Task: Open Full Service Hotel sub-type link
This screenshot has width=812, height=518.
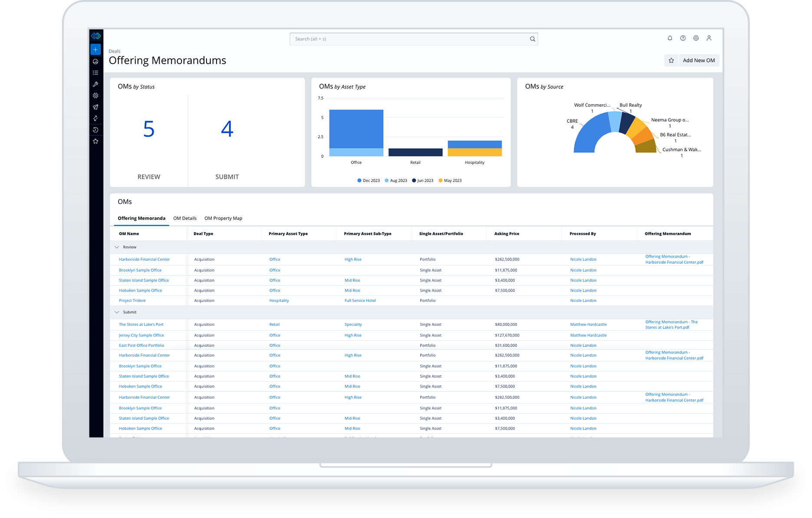Action: pyautogui.click(x=360, y=301)
